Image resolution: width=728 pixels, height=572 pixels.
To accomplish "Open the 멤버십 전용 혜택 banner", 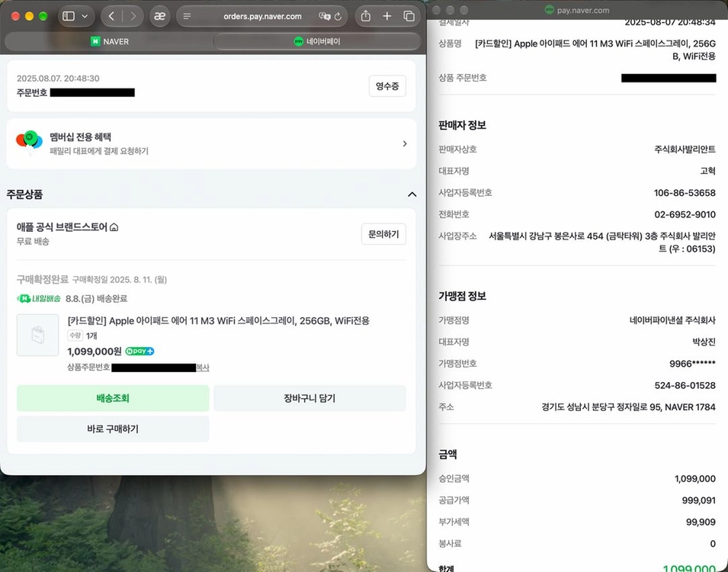I will (211, 143).
